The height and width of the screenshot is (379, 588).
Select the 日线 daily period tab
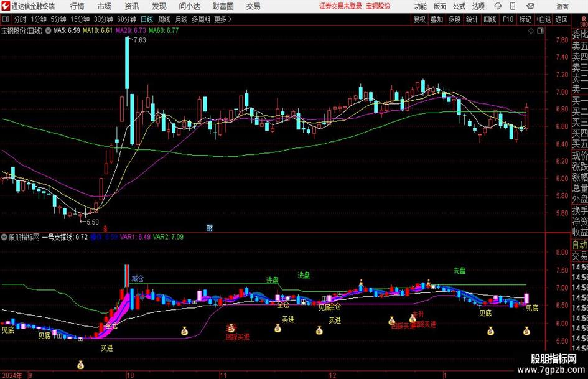point(147,19)
